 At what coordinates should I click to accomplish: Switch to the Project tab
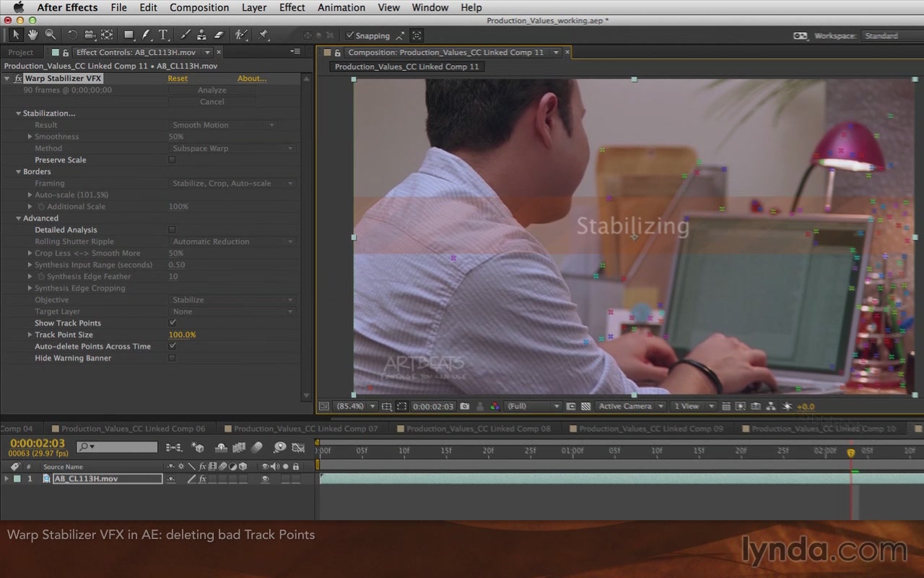(20, 52)
